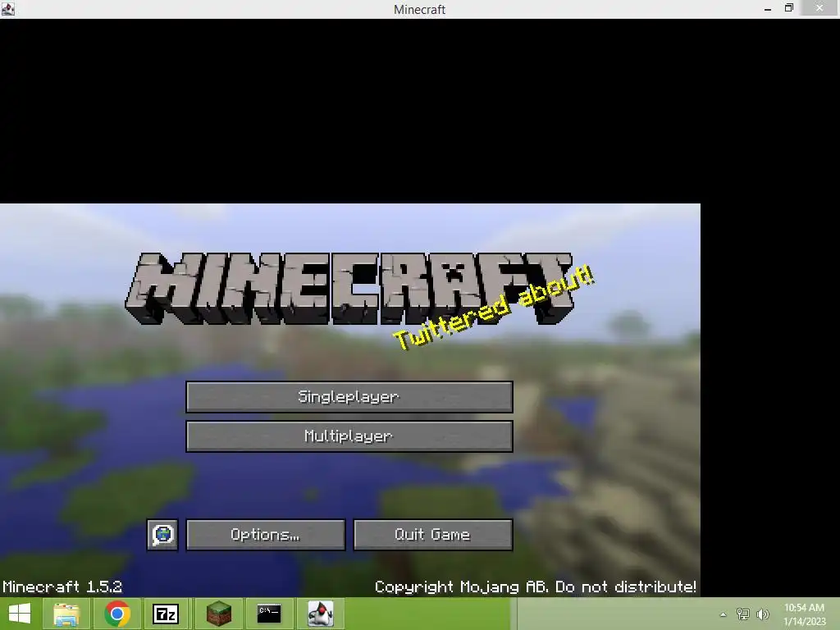Click the Minecraft logo title
The height and width of the screenshot is (630, 840).
349,289
